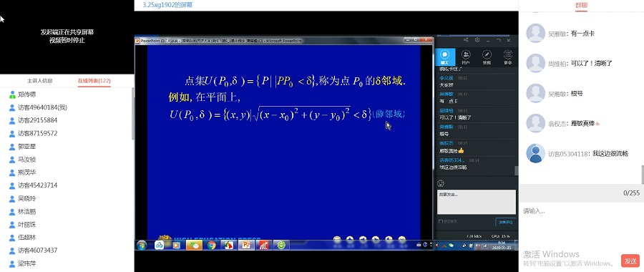Switch to the 在线列表(122) tab
The image size is (644, 272).
tap(94, 81)
